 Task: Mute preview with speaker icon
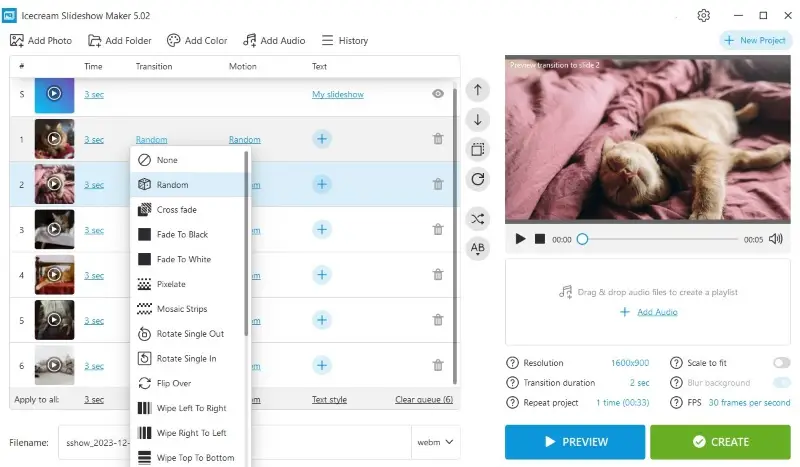pos(776,240)
